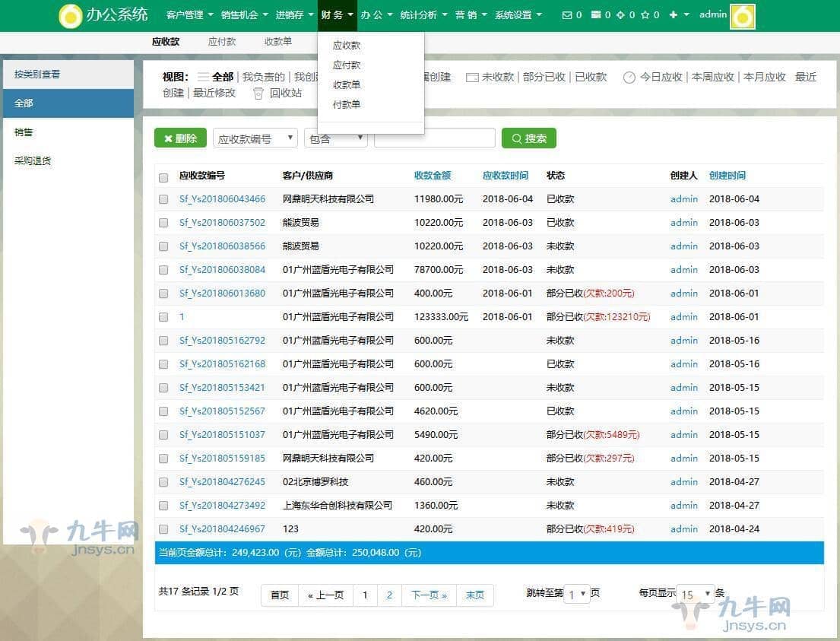Open the 每页显示 page size dropdown
The image size is (840, 641).
[696, 595]
